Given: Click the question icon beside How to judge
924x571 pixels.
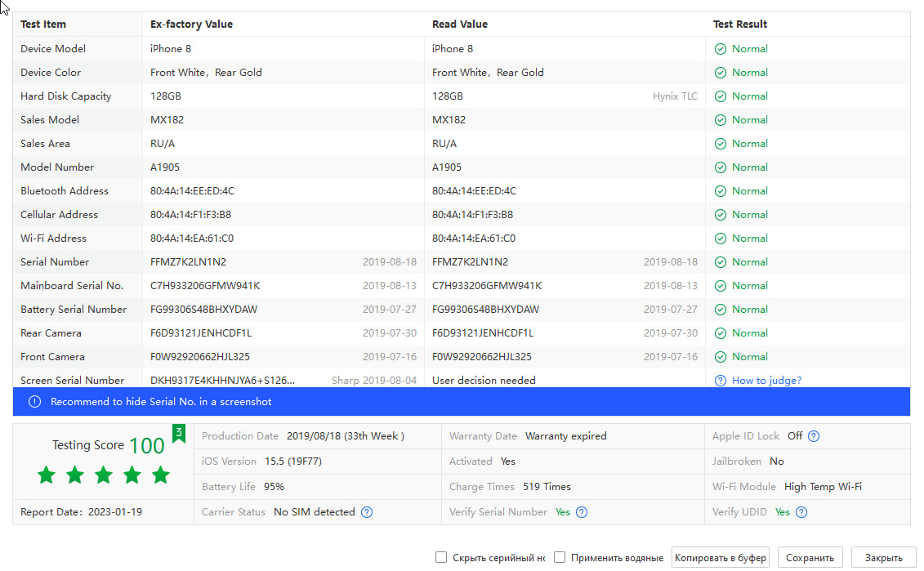Looking at the screenshot, I should pos(720,381).
